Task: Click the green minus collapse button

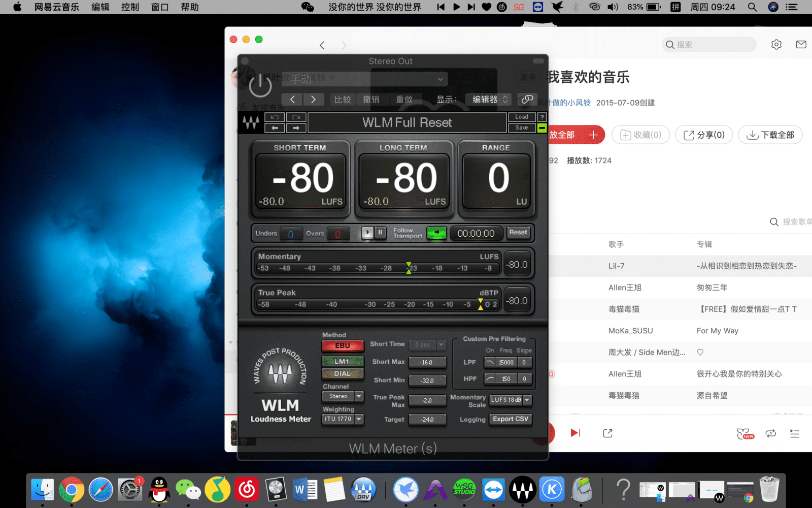Action: pyautogui.click(x=542, y=128)
